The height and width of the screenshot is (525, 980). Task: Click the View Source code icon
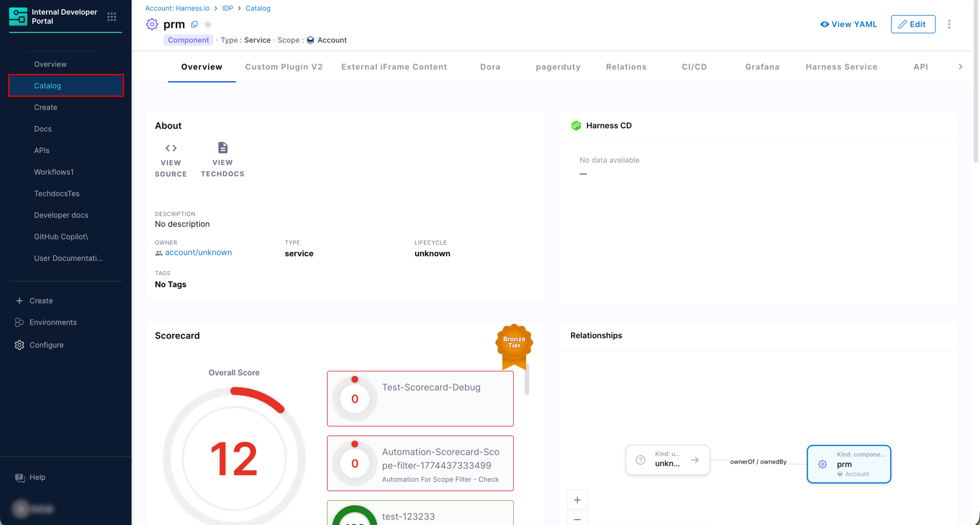171,148
